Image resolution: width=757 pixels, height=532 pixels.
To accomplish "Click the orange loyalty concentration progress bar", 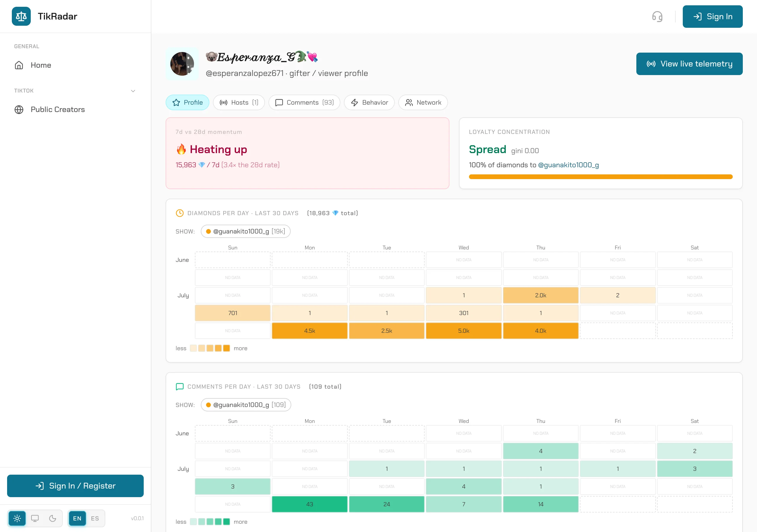I will point(601,177).
